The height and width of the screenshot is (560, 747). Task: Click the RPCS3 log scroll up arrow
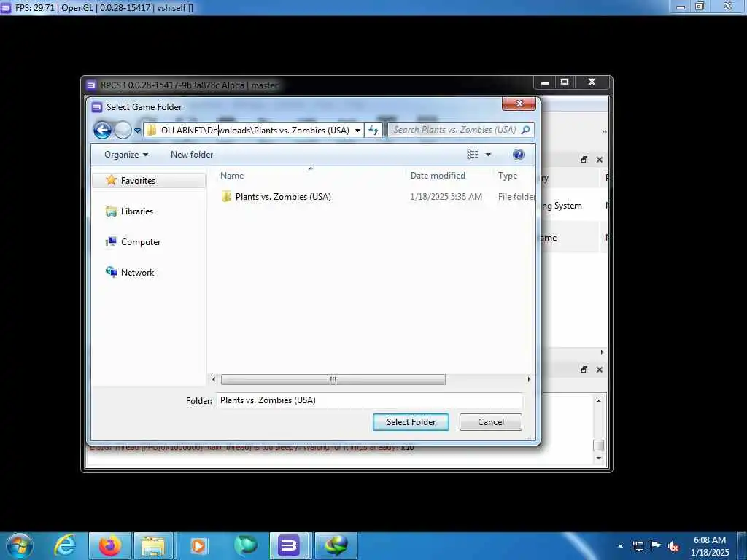pyautogui.click(x=599, y=401)
